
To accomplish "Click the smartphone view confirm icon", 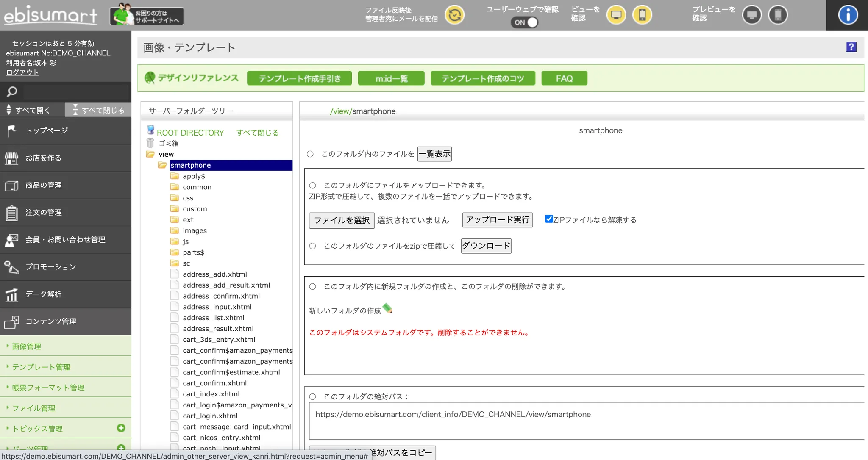I will [x=642, y=15].
